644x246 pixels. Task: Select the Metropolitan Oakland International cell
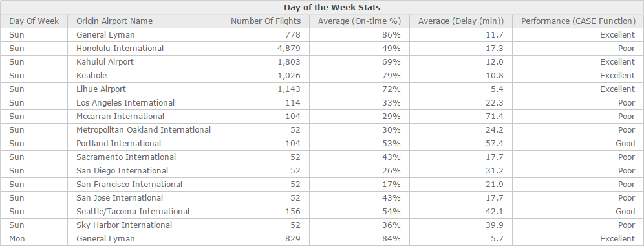pyautogui.click(x=145, y=130)
